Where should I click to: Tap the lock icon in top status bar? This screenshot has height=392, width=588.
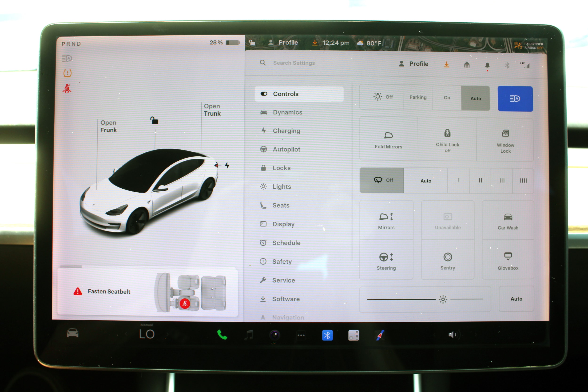coord(252,43)
